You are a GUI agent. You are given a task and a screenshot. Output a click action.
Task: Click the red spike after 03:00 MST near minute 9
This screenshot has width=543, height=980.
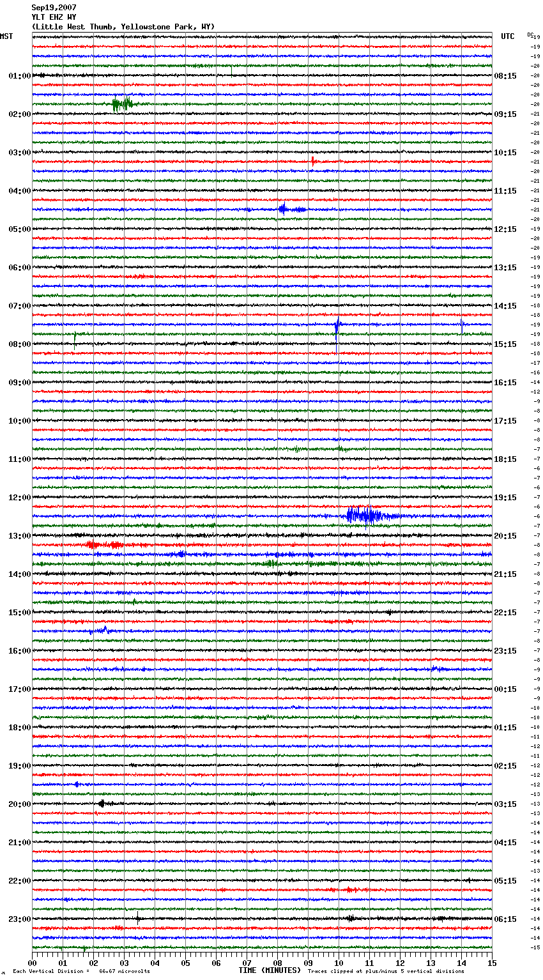point(313,161)
